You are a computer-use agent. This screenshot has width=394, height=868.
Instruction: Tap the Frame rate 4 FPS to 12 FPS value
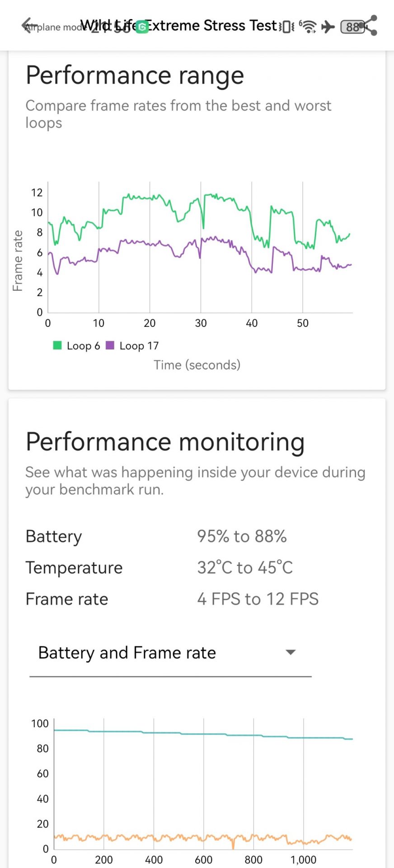[x=258, y=599]
